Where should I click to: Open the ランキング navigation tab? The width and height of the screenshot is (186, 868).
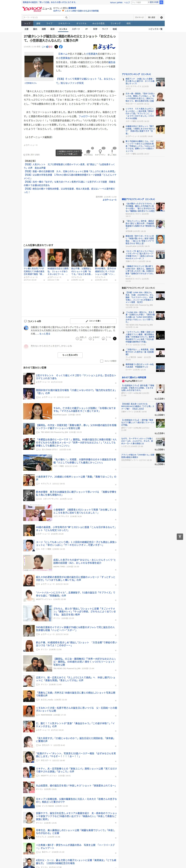point(115,23)
